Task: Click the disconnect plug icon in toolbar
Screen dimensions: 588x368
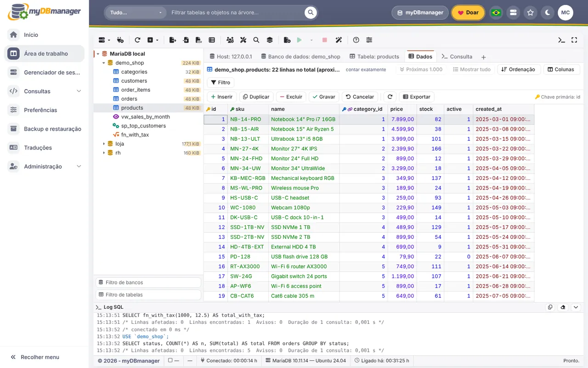Action: pos(120,40)
